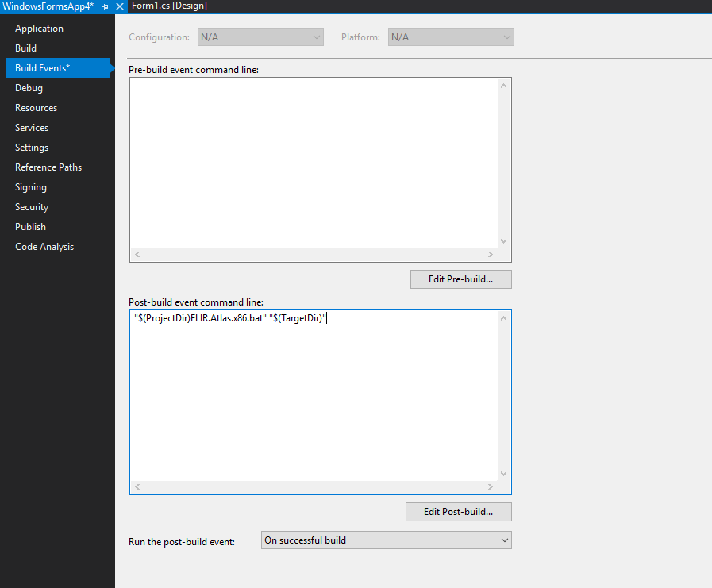Open the Build properties page
The image size is (712, 588).
26,48
